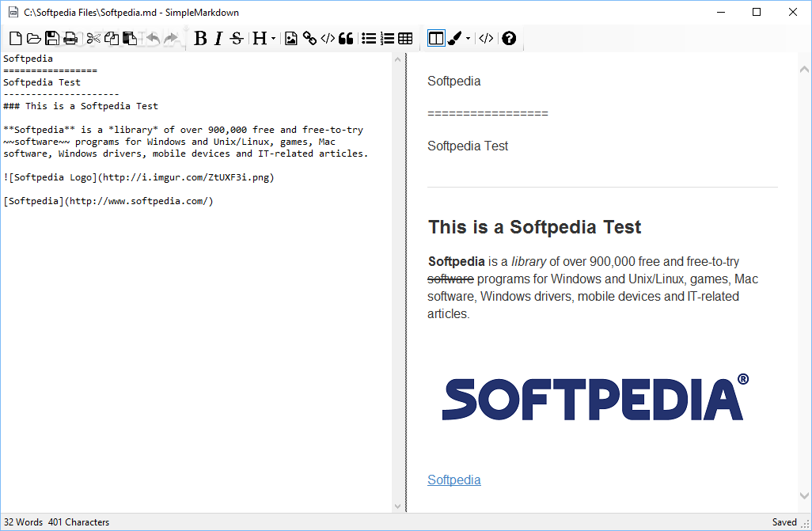This screenshot has height=531, width=812.
Task: Click the '![Softpedia Logo]' image markdown line
Action: pos(138,177)
